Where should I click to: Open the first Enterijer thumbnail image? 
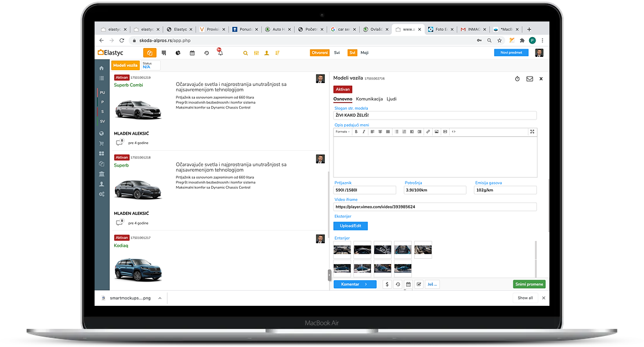342,250
